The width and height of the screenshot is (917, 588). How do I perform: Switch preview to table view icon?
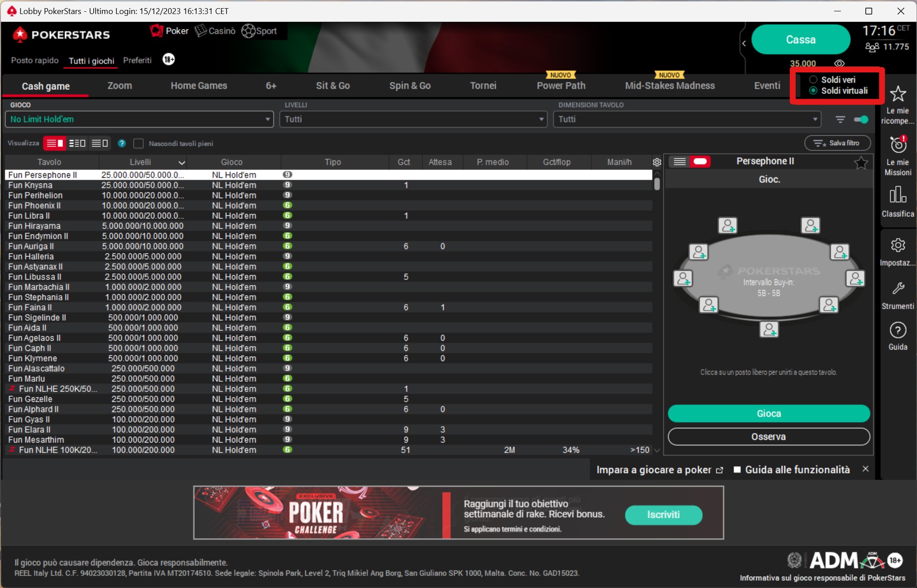pos(700,162)
